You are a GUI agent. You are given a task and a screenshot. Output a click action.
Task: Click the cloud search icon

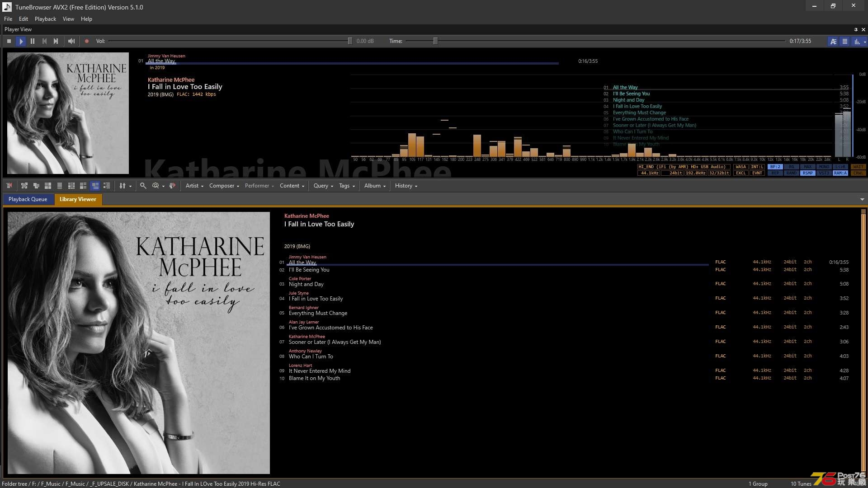point(156,186)
